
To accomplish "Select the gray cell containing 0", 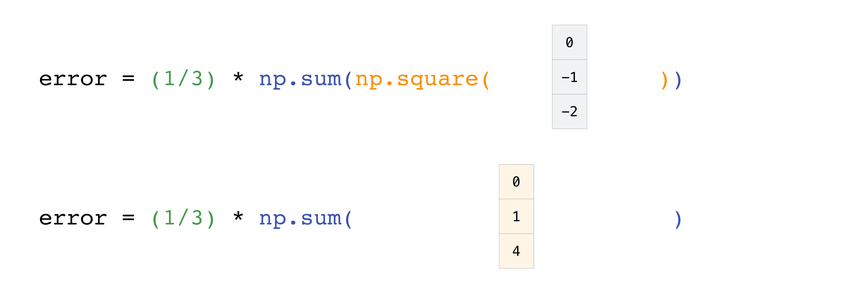I will pyautogui.click(x=569, y=42).
